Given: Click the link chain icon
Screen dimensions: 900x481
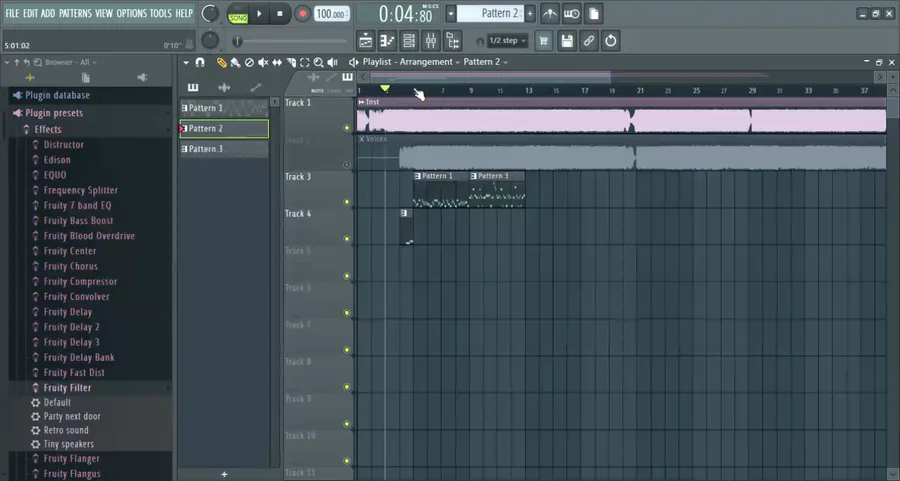Looking at the screenshot, I should pyautogui.click(x=588, y=41).
